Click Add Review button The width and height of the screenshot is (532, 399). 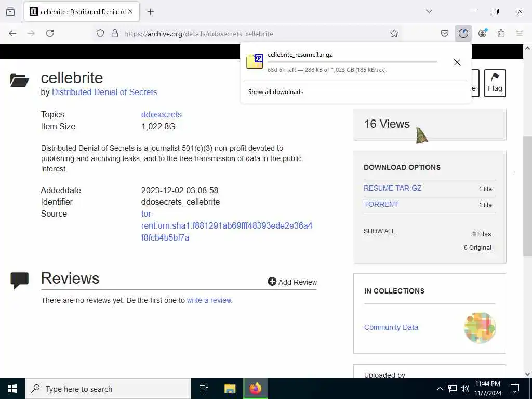coord(292,282)
